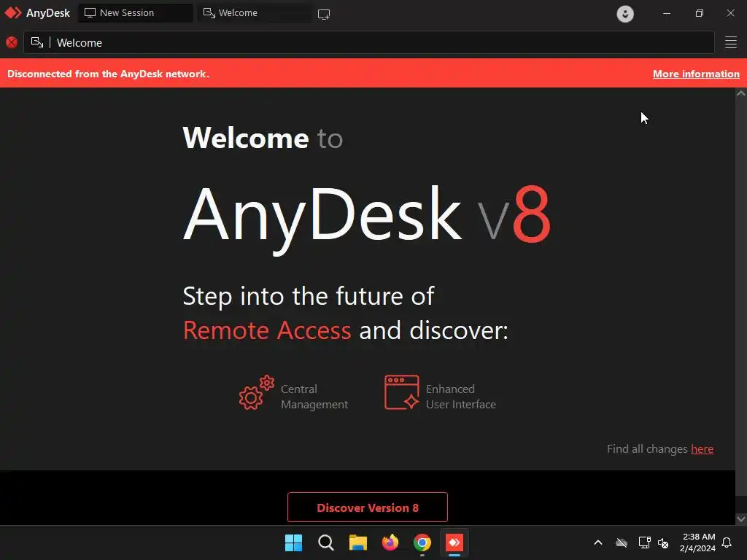Open the profile avatar menu
Screen dimensions: 747x560
625,14
